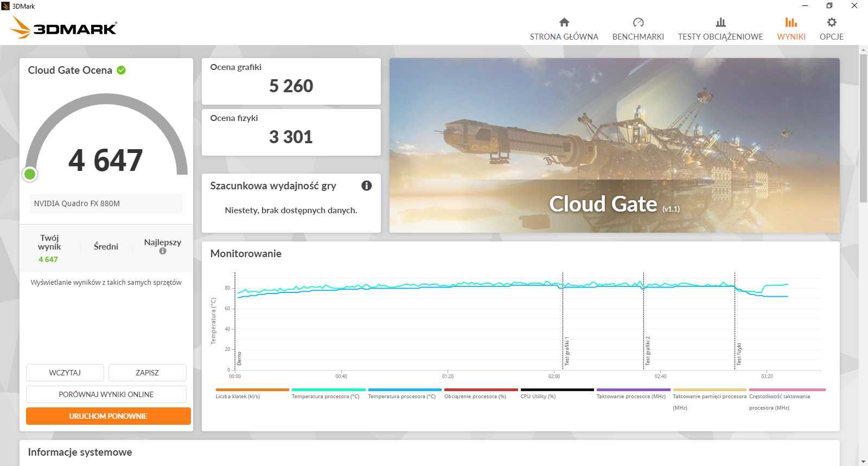Screen dimensions: 868x466
Task: Switch to TESTY OBCIĄŻENIOWE tab
Action: 720,37
